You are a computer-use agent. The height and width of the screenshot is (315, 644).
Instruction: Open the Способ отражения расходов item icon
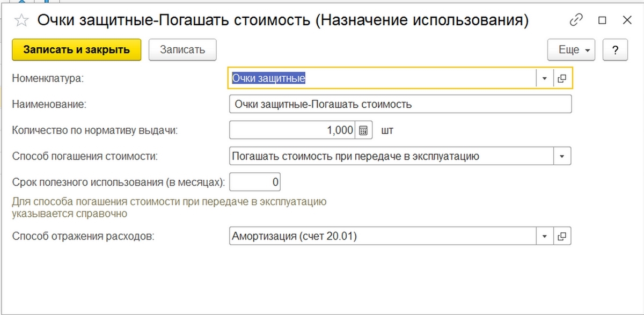(x=562, y=236)
